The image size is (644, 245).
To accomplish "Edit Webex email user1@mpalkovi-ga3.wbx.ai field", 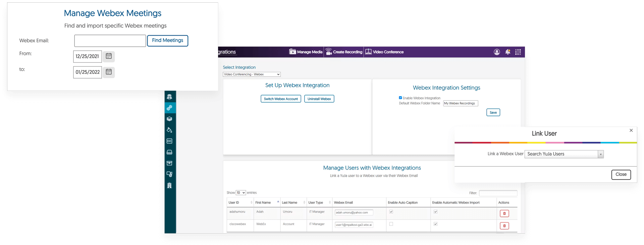I will click(354, 225).
